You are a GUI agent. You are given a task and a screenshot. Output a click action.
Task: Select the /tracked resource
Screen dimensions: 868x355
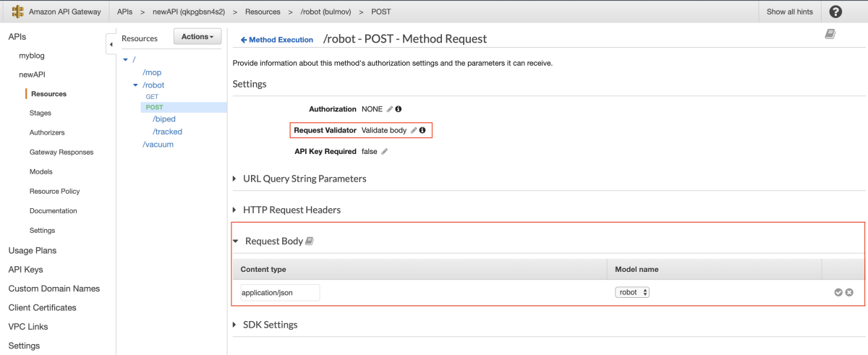point(167,132)
